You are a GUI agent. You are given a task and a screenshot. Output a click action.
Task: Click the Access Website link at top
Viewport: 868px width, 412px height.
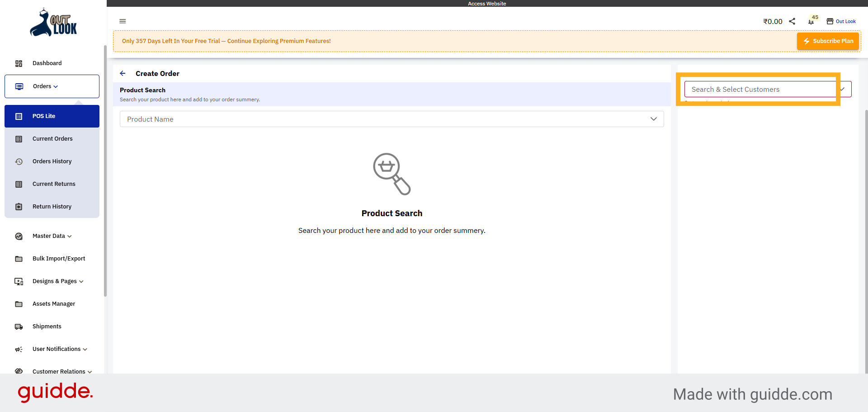[487, 4]
